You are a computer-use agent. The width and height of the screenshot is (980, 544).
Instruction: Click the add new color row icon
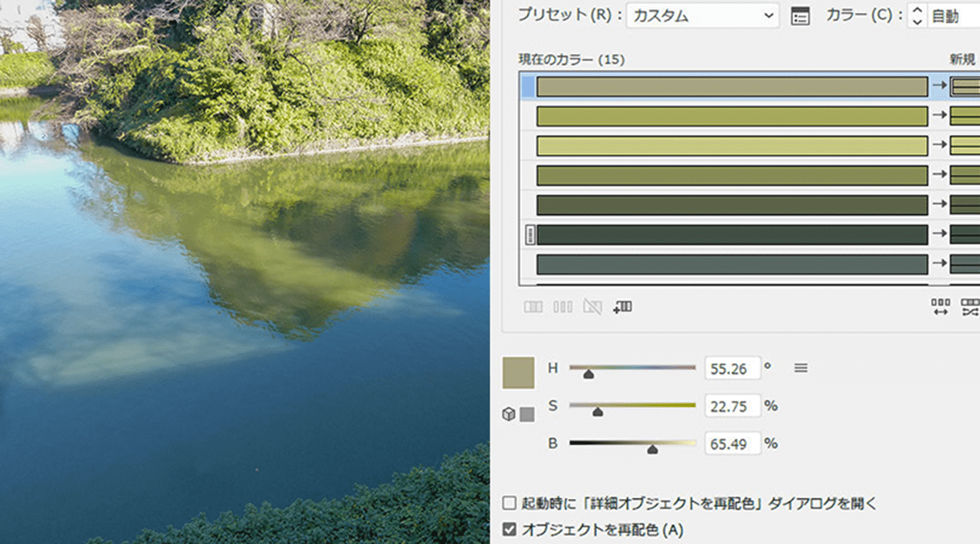(622, 307)
